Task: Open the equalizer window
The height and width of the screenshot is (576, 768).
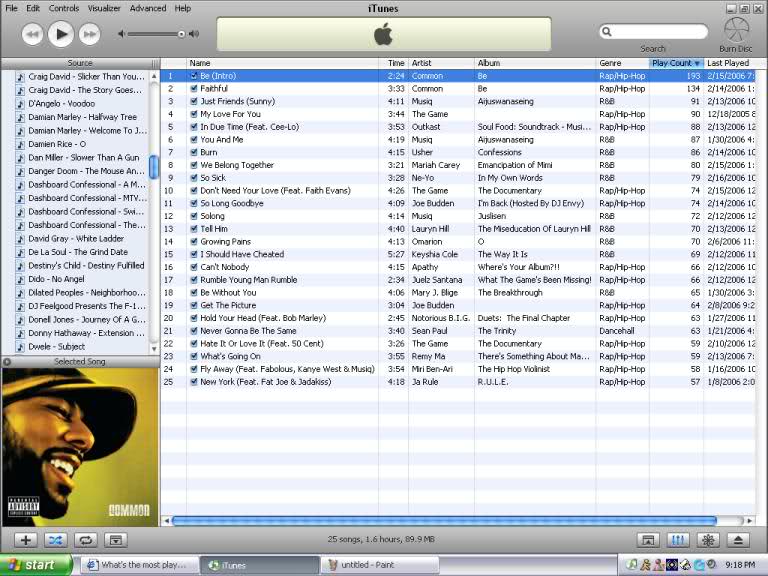Action: [678, 540]
